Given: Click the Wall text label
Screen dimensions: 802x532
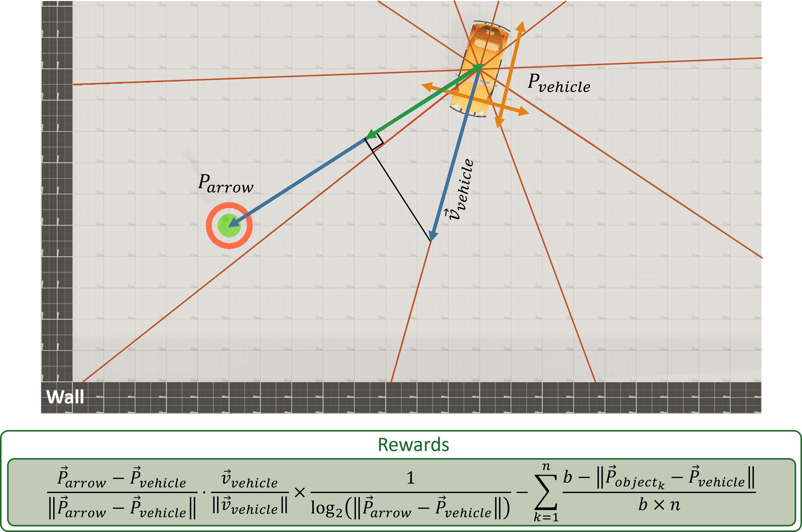Looking at the screenshot, I should pos(65,397).
